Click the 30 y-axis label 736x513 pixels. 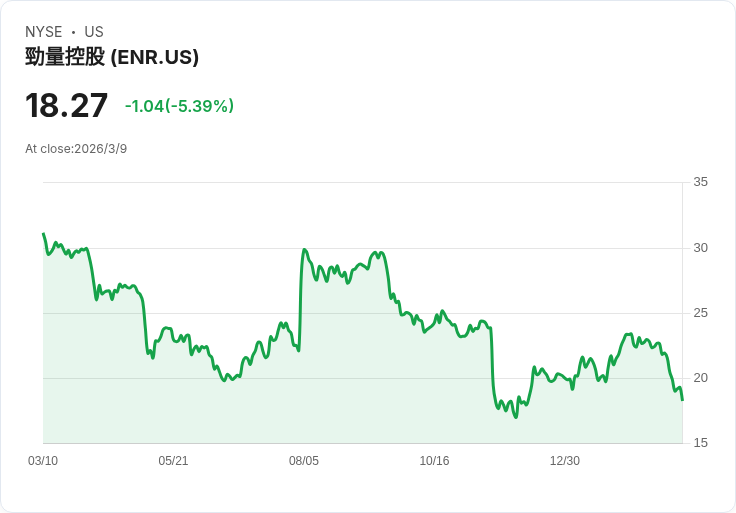[700, 248]
